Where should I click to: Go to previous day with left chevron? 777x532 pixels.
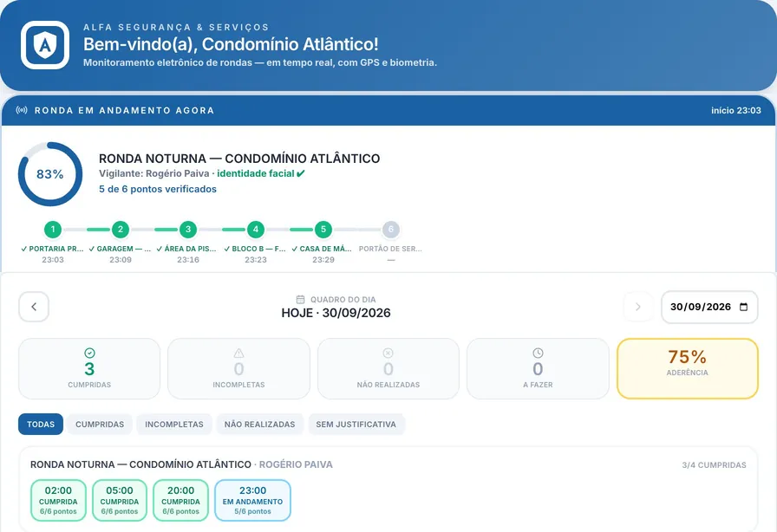34,307
